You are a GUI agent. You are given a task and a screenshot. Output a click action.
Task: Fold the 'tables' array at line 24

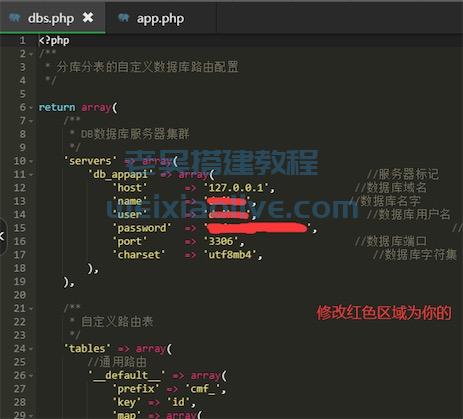coord(31,349)
